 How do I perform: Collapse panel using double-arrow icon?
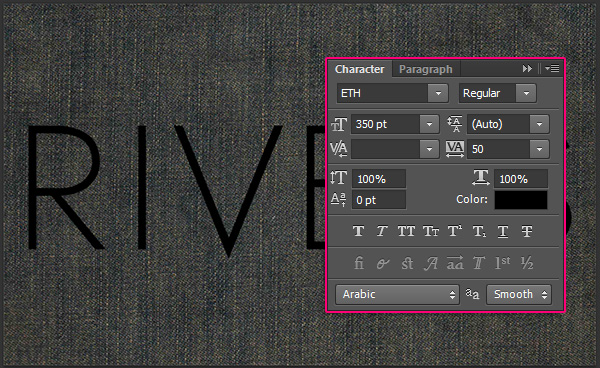(527, 68)
